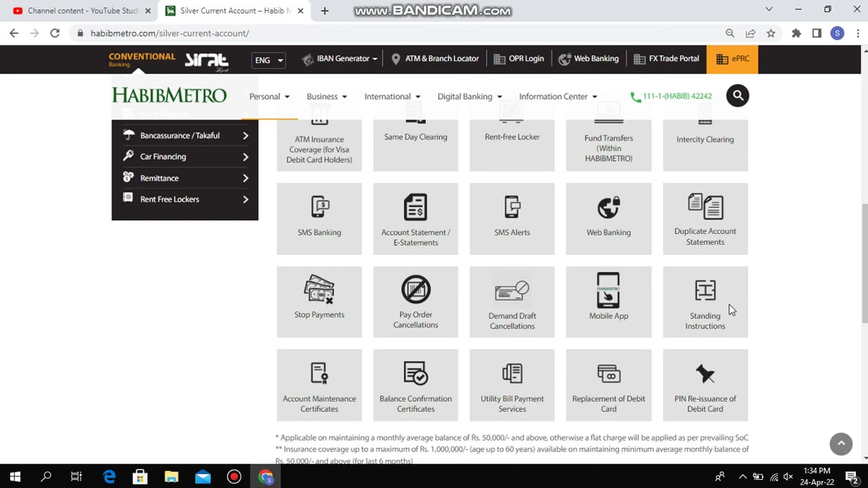This screenshot has height=488, width=868.
Task: Click the Web Banking tile label
Action: tap(608, 232)
